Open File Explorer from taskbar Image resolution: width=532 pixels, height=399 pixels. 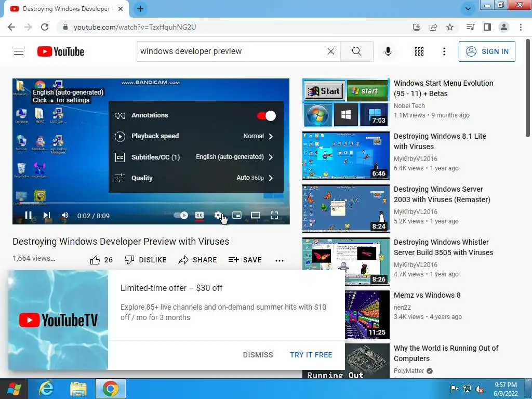pyautogui.click(x=78, y=389)
